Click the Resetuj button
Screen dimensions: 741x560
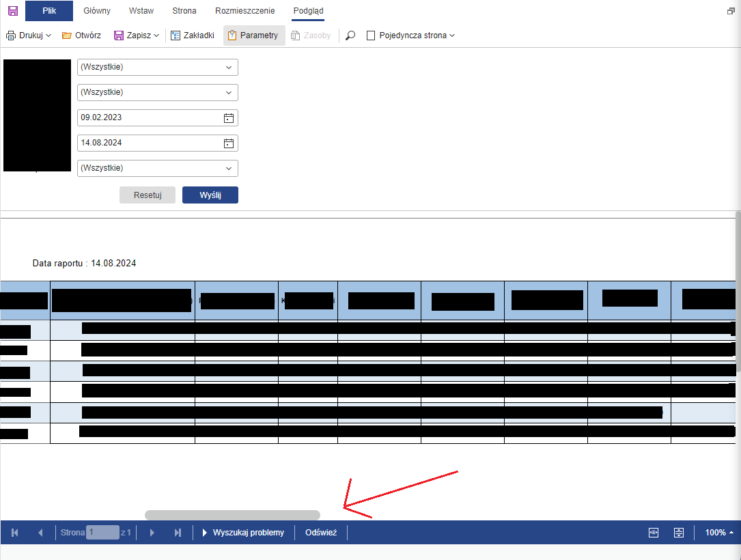(x=148, y=195)
